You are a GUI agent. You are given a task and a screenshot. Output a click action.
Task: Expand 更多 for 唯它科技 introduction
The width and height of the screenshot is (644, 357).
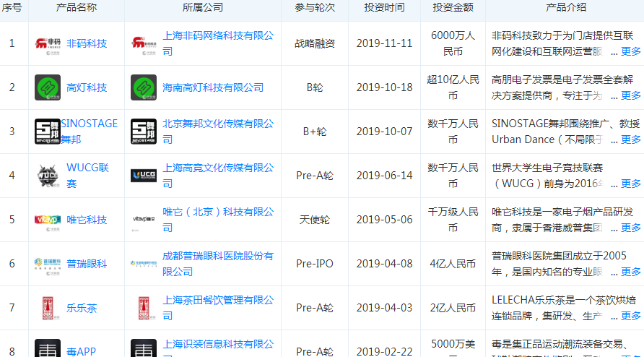(631, 228)
